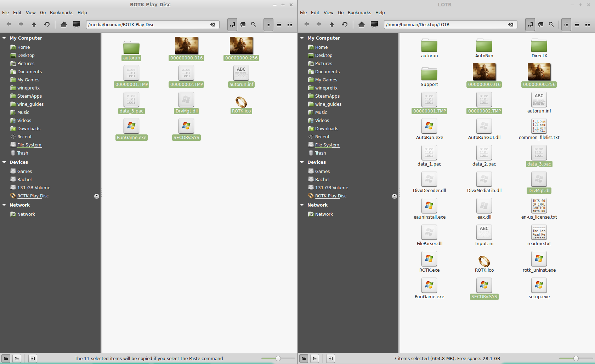Screen dimensions: 595x364
Task: Open Bookmarks menu in ROTK Play Disc window
Action: pyautogui.click(x=62, y=12)
